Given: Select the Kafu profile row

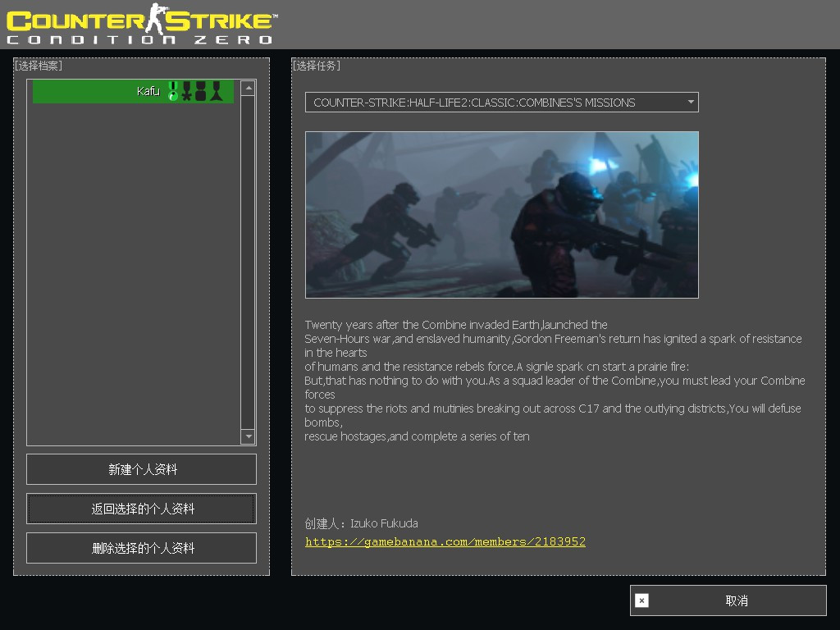Looking at the screenshot, I should [133, 91].
